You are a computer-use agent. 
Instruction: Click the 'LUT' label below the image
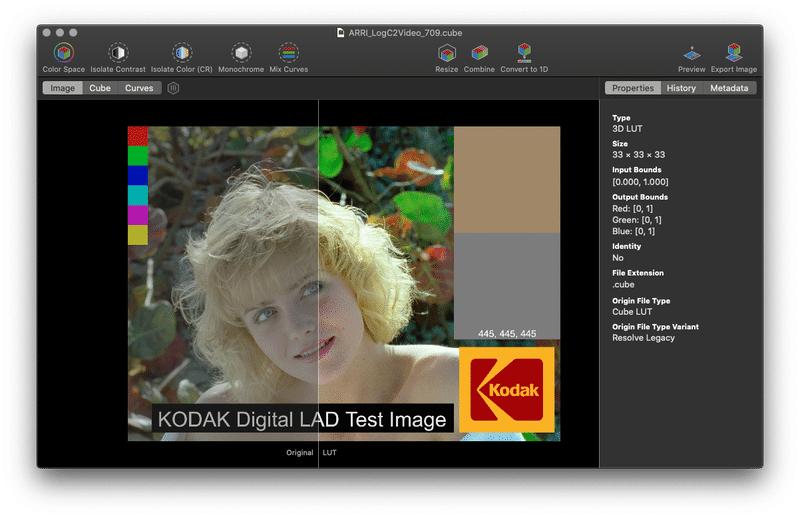pos(330,453)
